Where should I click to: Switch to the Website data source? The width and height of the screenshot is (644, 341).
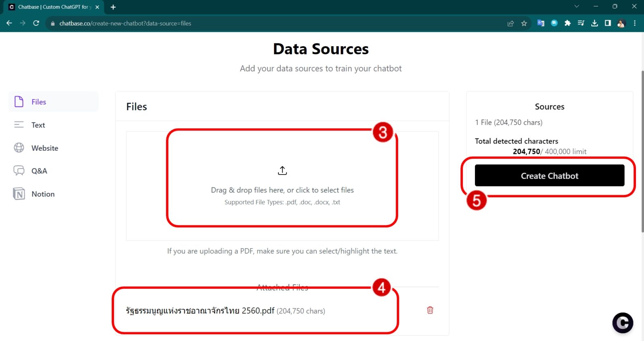click(x=45, y=148)
